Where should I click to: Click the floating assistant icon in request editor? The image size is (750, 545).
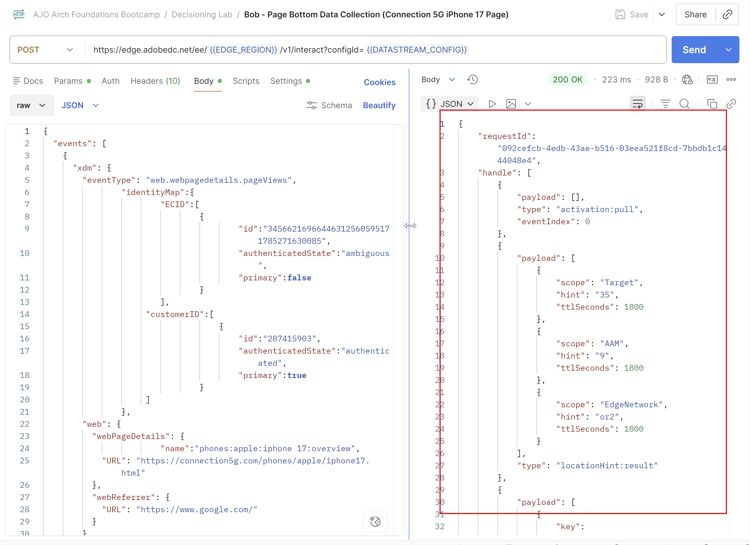pyautogui.click(x=375, y=522)
